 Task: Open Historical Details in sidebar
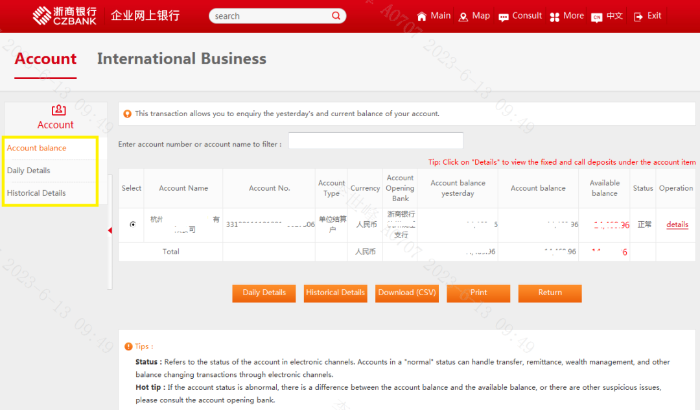coord(36,193)
